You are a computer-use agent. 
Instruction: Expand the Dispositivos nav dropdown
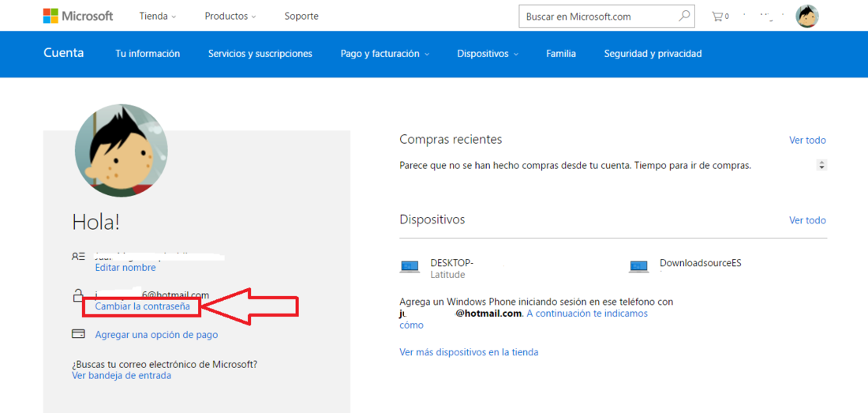click(488, 54)
